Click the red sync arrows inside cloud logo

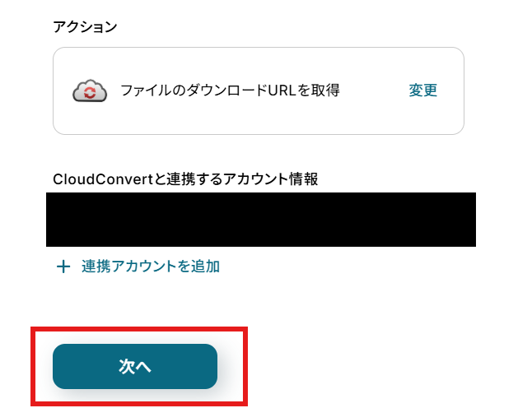pyautogui.click(x=91, y=93)
